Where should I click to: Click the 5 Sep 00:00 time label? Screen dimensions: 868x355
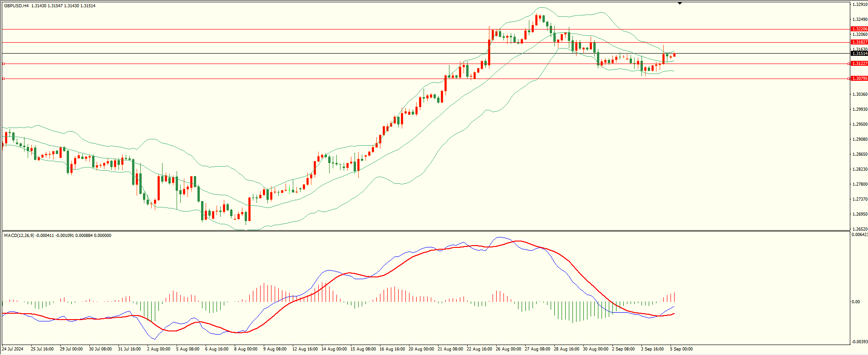click(x=681, y=349)
